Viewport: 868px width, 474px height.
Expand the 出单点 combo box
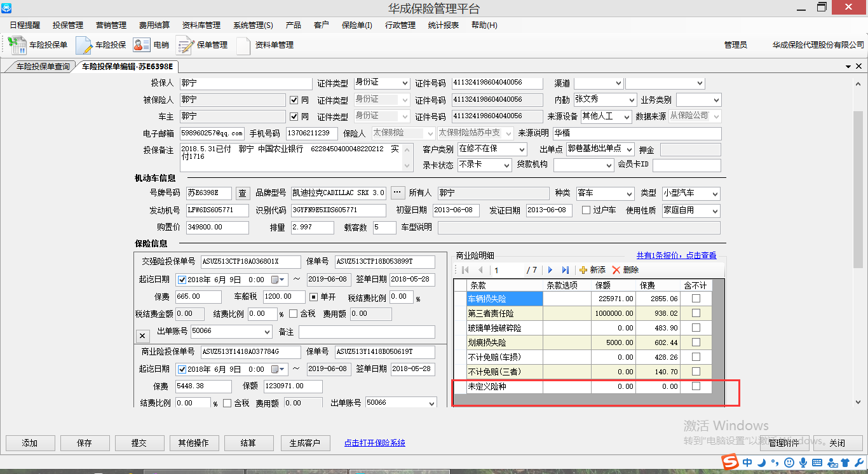pos(629,149)
